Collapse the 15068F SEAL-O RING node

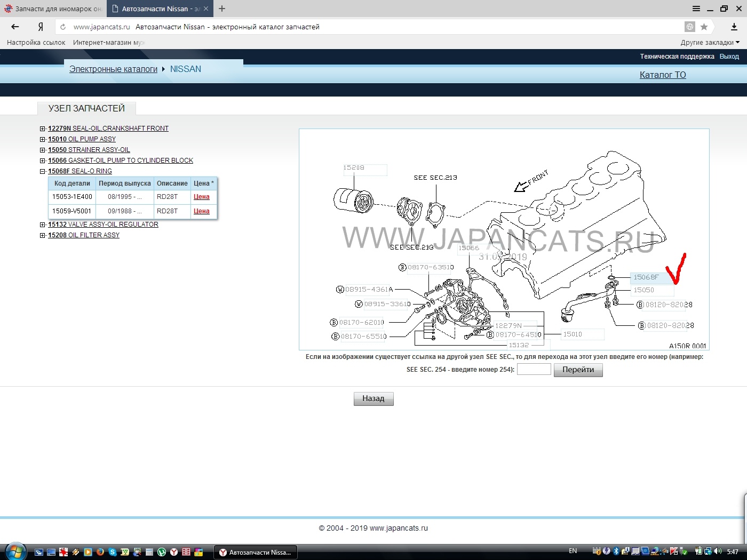[x=43, y=171]
